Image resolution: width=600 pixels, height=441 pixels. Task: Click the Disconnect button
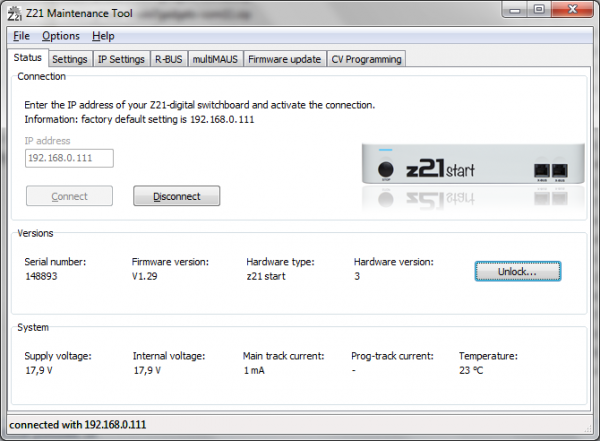[176, 196]
